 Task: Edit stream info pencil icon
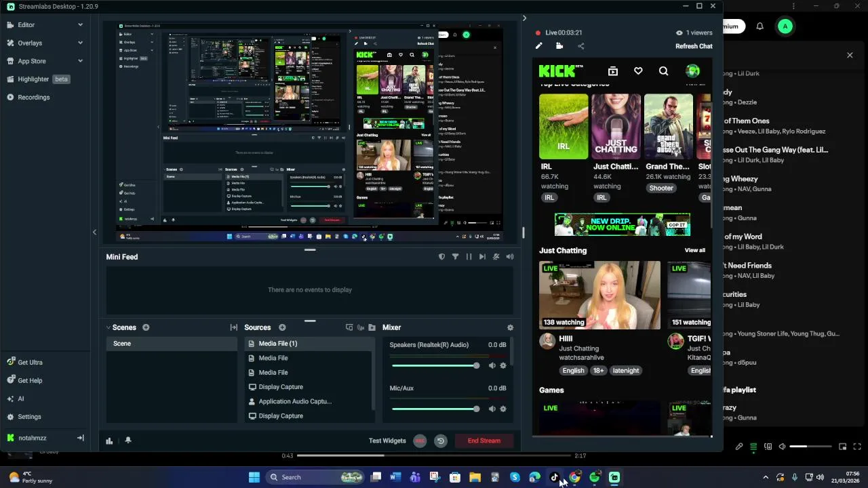[539, 46]
